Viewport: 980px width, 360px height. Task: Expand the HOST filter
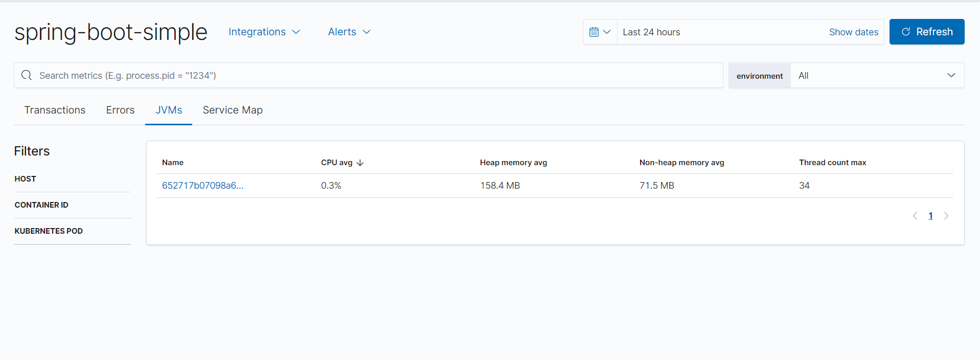coord(72,179)
